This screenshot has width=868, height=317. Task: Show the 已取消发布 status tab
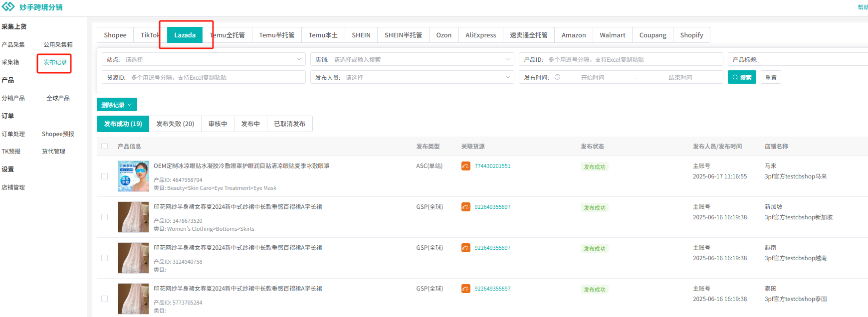click(x=290, y=124)
